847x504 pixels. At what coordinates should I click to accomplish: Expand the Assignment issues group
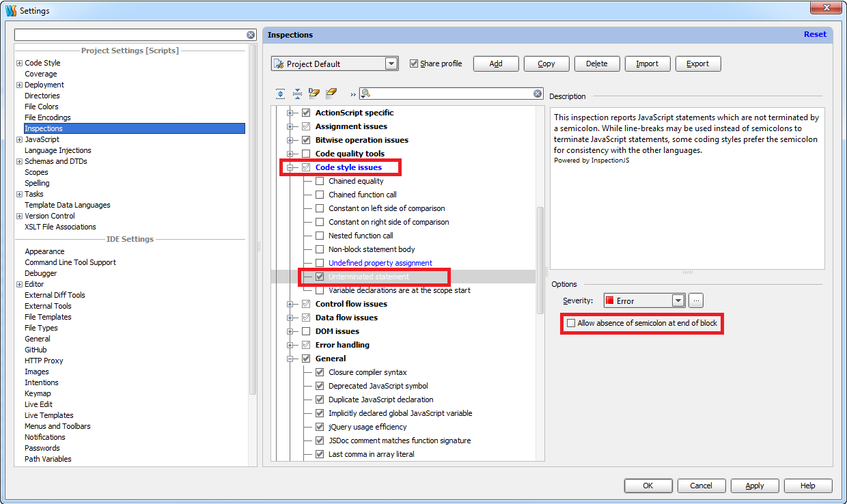[x=290, y=126]
